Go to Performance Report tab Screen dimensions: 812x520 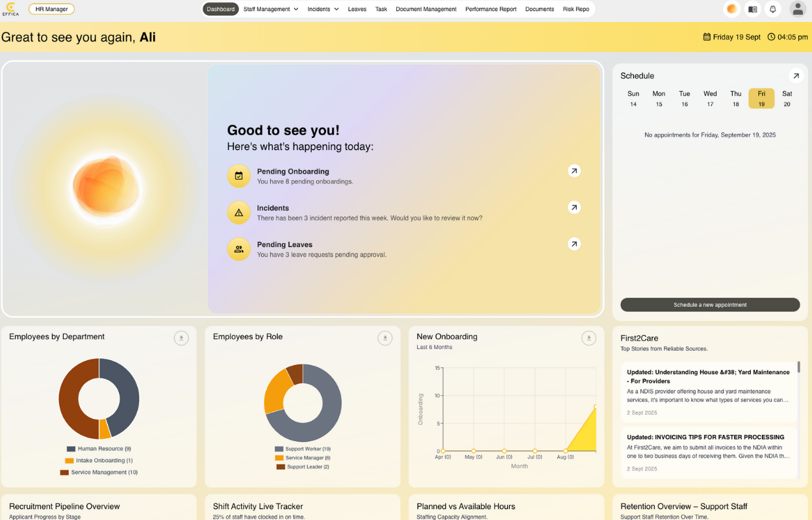click(x=490, y=9)
